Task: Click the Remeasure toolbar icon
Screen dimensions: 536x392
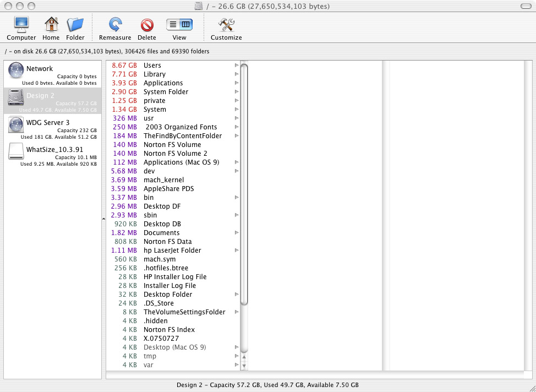Action: (x=115, y=25)
